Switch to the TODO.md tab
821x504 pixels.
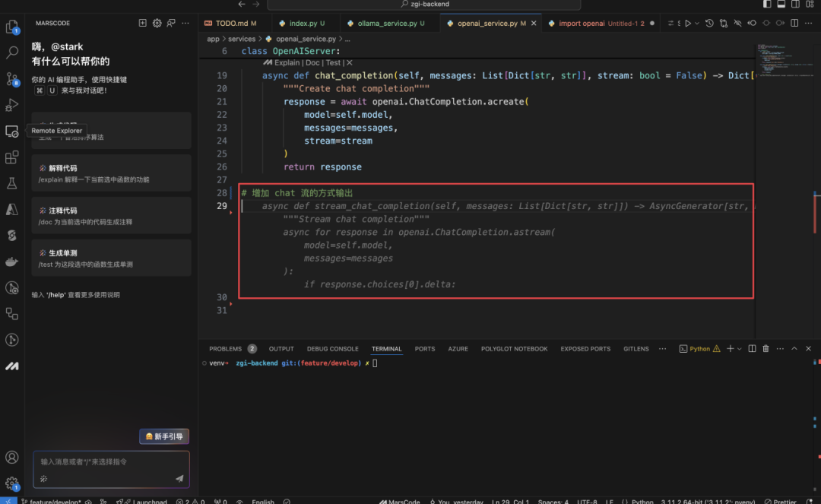(235, 23)
